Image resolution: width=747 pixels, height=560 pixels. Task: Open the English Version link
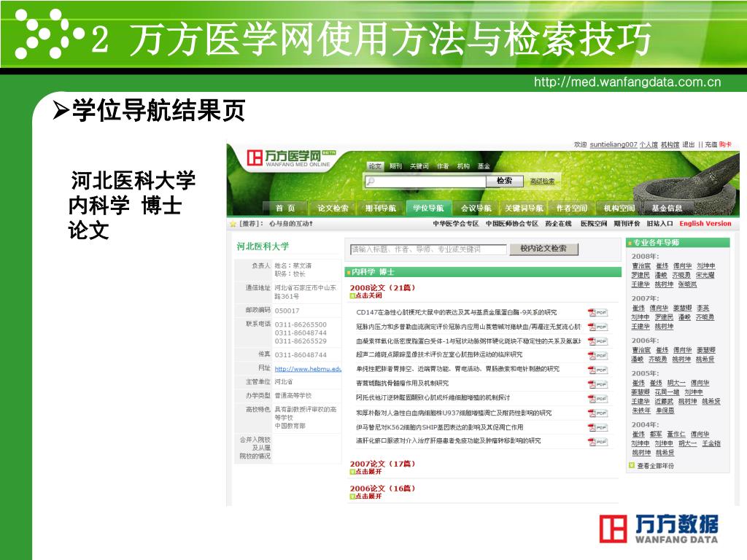click(705, 223)
